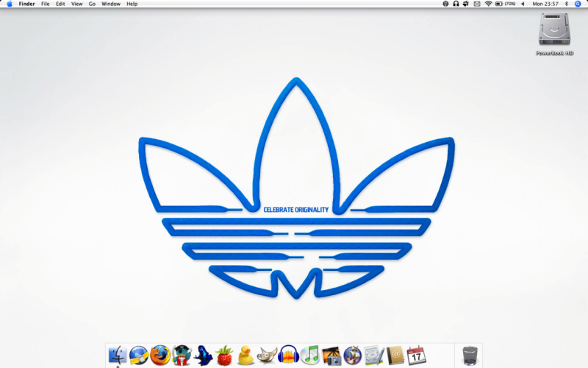588x368 pixels.
Task: Open the blue frog Azureus icon
Action: (x=203, y=355)
